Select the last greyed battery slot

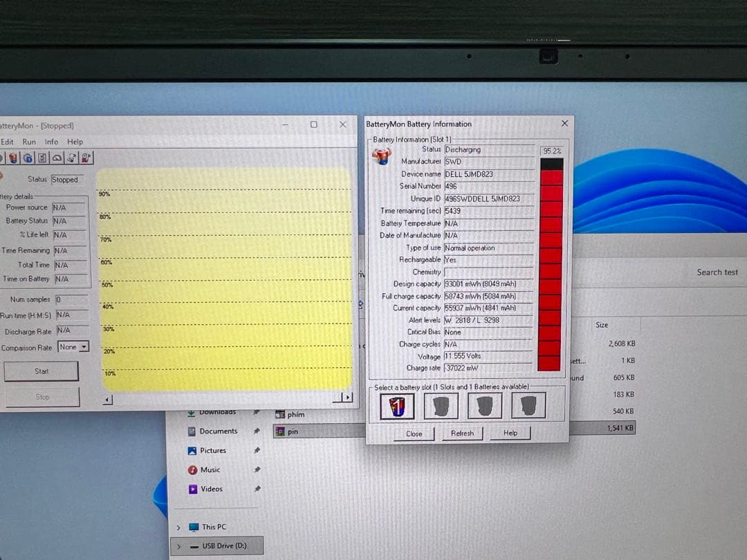click(528, 406)
